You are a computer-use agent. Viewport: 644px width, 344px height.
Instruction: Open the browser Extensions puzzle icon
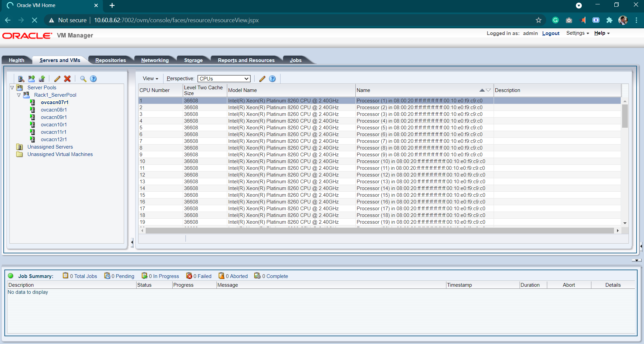(609, 20)
